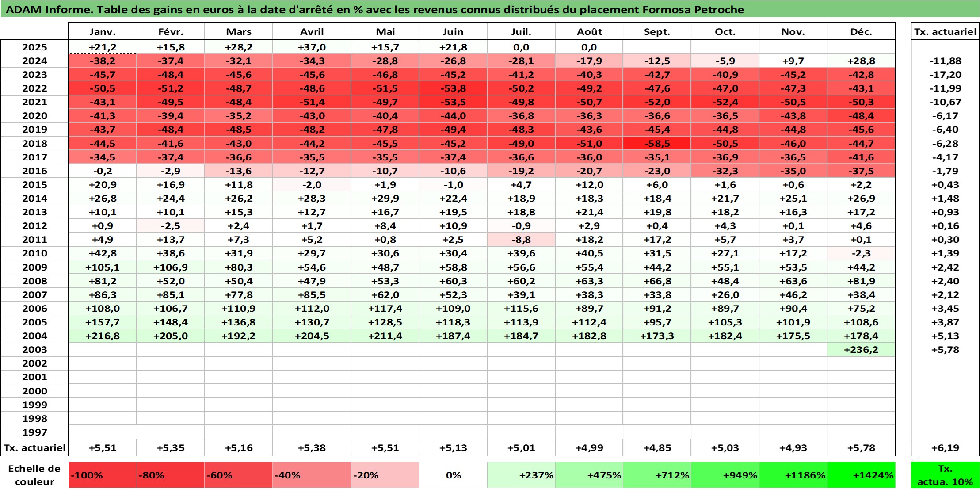Select the +5,51 Janv. actuarial rate cell
The image size is (980, 489).
point(103,448)
